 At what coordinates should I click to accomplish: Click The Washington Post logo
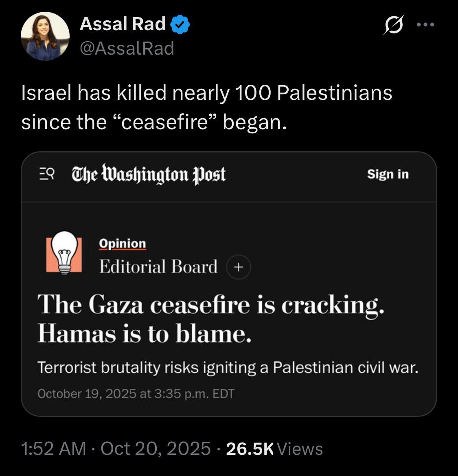[149, 174]
